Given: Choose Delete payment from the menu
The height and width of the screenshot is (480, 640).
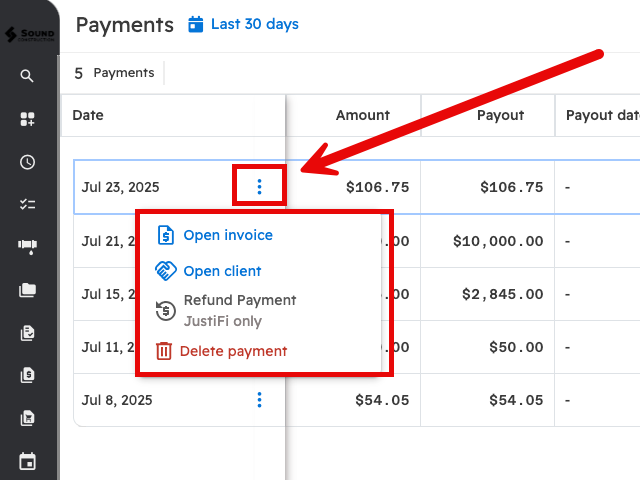Looking at the screenshot, I should [232, 351].
